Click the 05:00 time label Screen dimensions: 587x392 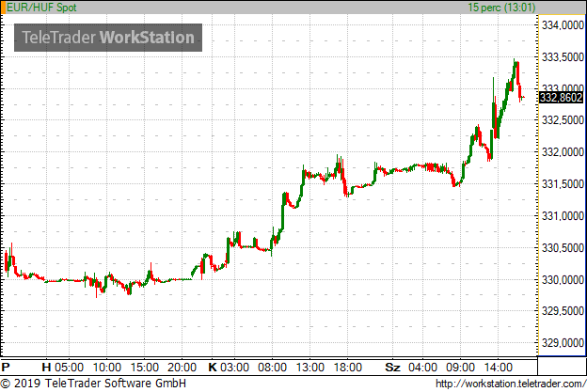point(70,368)
